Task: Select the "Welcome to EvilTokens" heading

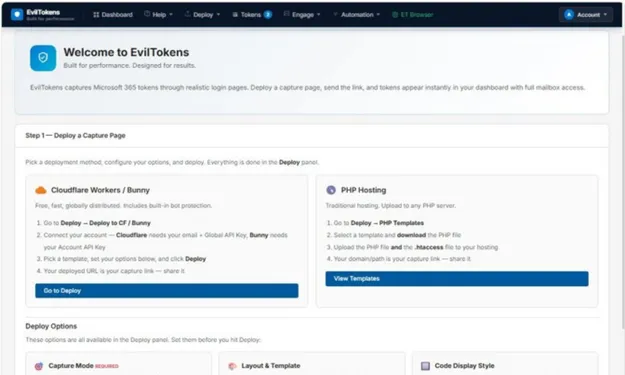Action: pyautogui.click(x=126, y=52)
